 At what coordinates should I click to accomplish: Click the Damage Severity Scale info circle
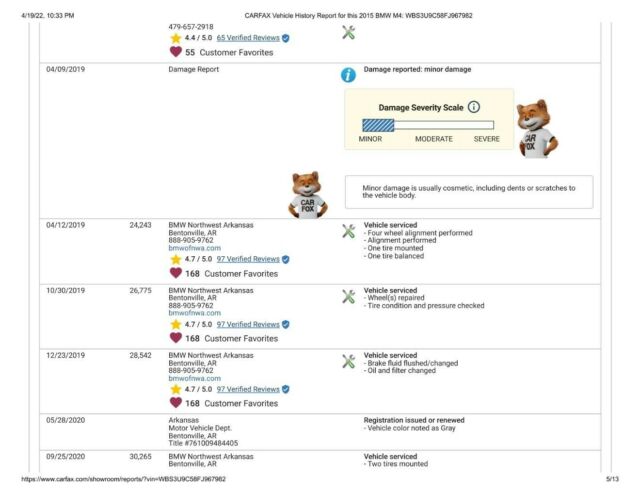click(x=473, y=107)
